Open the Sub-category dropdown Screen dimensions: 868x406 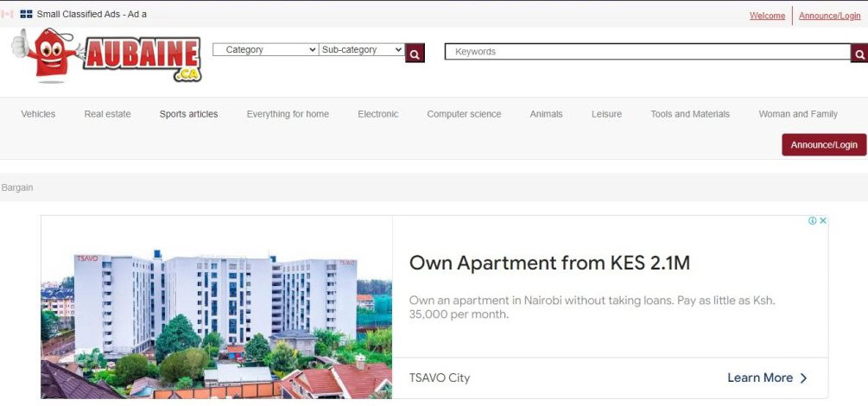pyautogui.click(x=362, y=49)
